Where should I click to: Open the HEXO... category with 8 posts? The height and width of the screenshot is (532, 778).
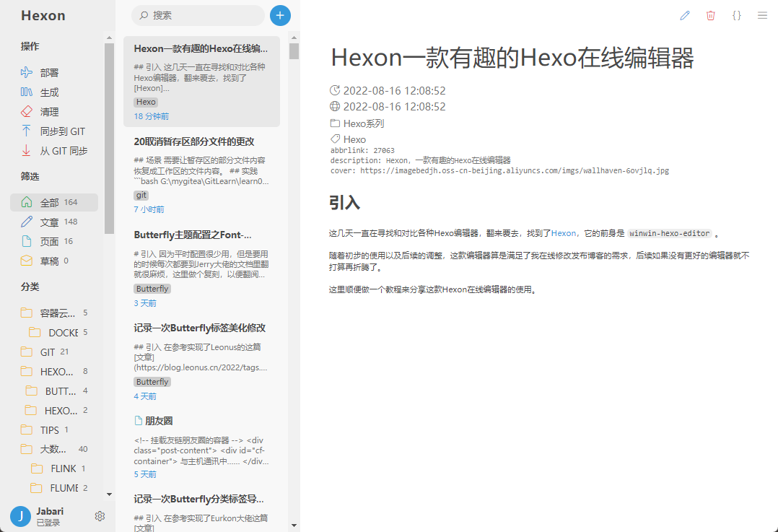click(54, 372)
